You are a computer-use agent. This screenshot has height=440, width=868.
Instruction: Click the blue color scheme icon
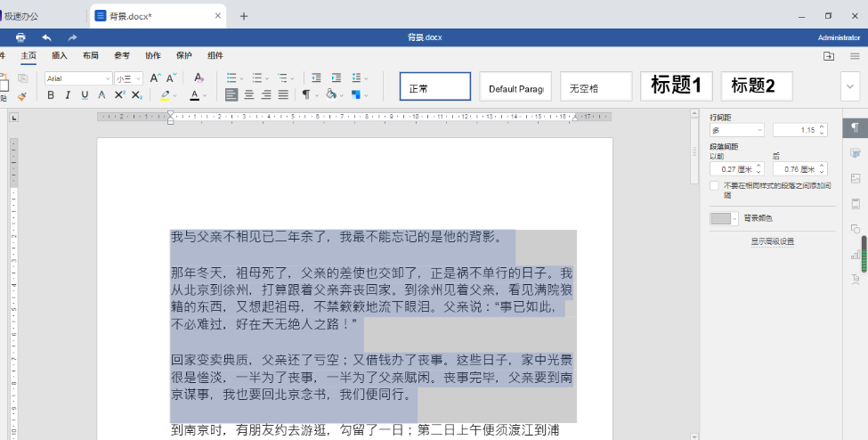coord(356,94)
